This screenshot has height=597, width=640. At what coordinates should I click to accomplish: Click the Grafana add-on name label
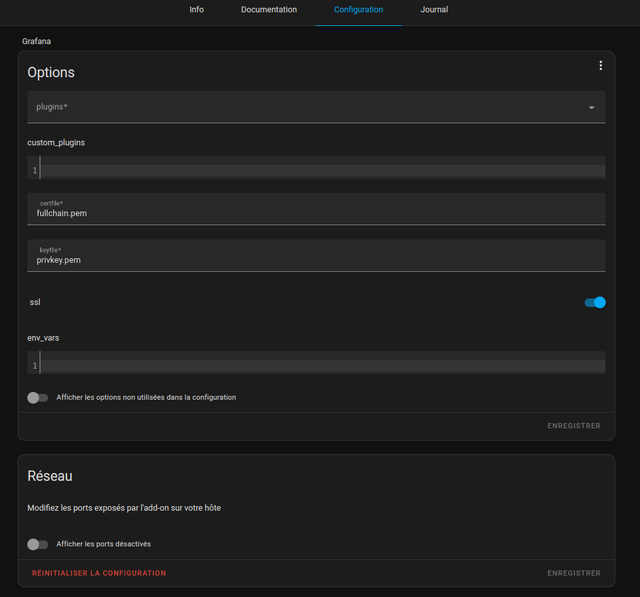[x=36, y=41]
